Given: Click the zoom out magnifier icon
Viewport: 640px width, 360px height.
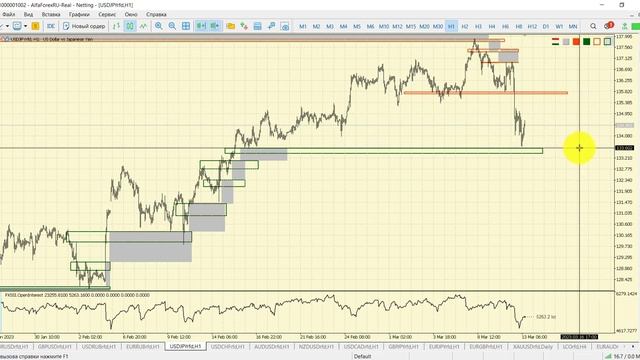Looking at the screenshot, I should [x=172, y=26].
